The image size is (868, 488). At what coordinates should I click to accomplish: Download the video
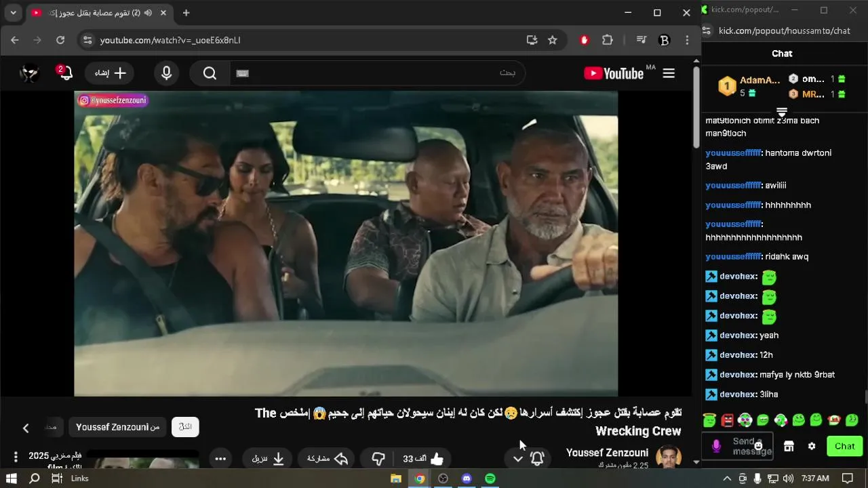click(268, 459)
